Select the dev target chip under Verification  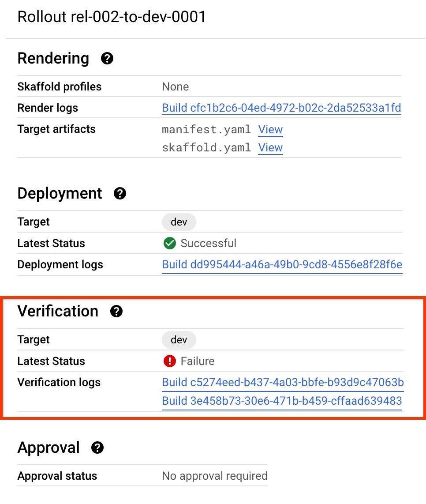click(x=179, y=340)
